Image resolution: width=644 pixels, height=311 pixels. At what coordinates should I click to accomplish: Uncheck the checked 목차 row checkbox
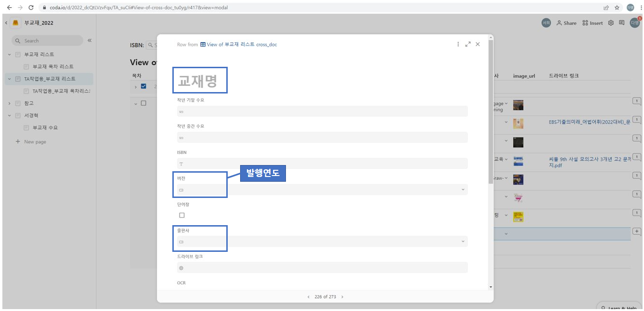(144, 86)
